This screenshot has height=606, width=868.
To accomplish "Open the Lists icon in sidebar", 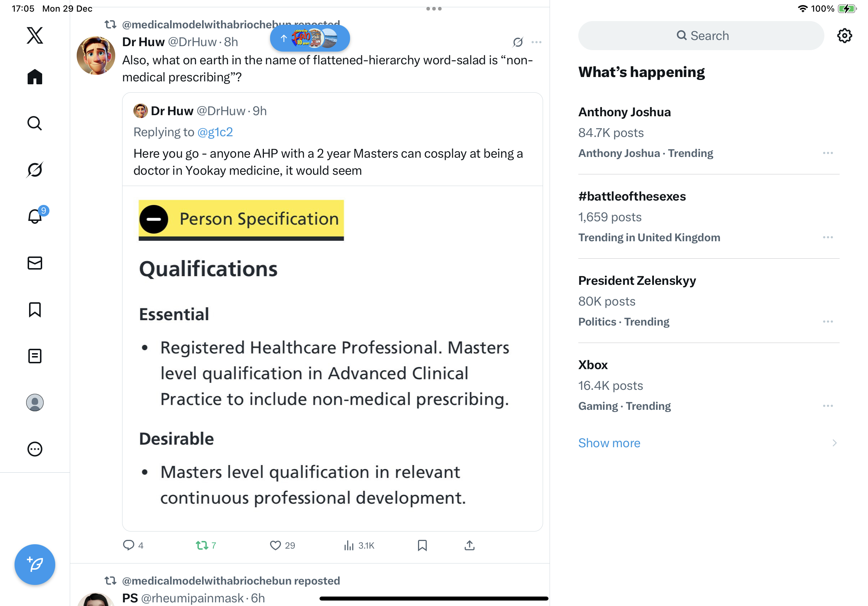I will pos(35,356).
